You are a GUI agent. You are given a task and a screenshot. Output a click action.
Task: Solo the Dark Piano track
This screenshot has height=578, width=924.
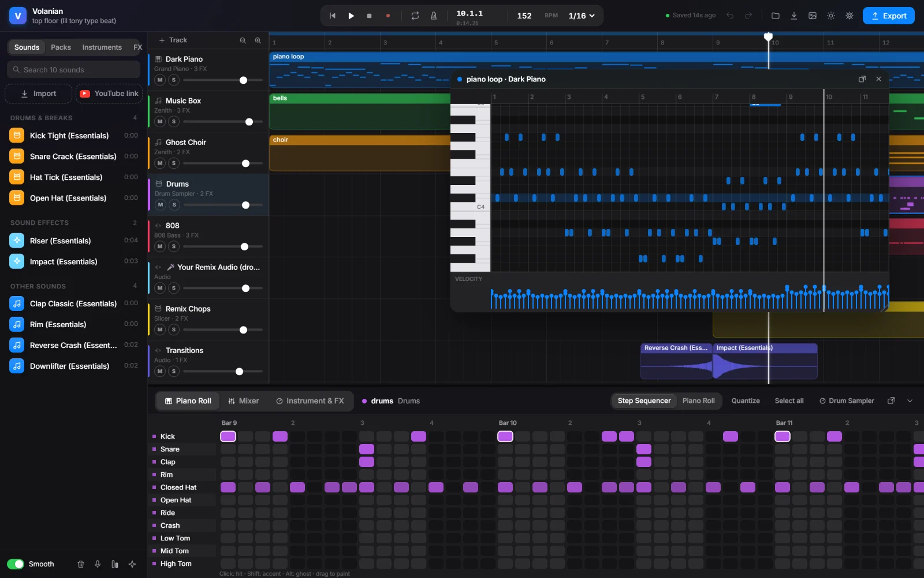pyautogui.click(x=174, y=80)
